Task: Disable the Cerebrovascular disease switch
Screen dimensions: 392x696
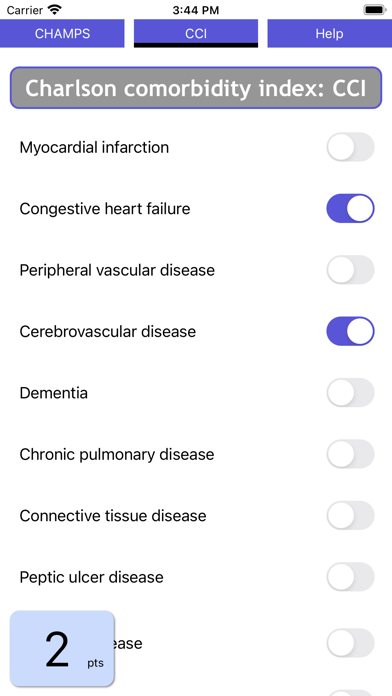Action: (350, 331)
